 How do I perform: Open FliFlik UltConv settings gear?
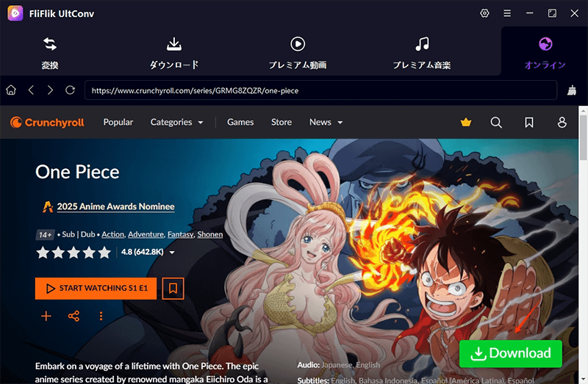point(484,13)
